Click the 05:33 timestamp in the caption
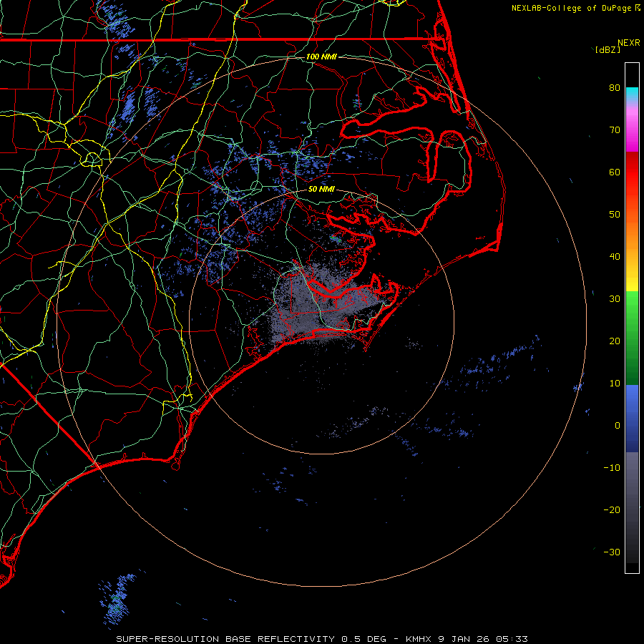The width and height of the screenshot is (644, 644). (x=512, y=639)
